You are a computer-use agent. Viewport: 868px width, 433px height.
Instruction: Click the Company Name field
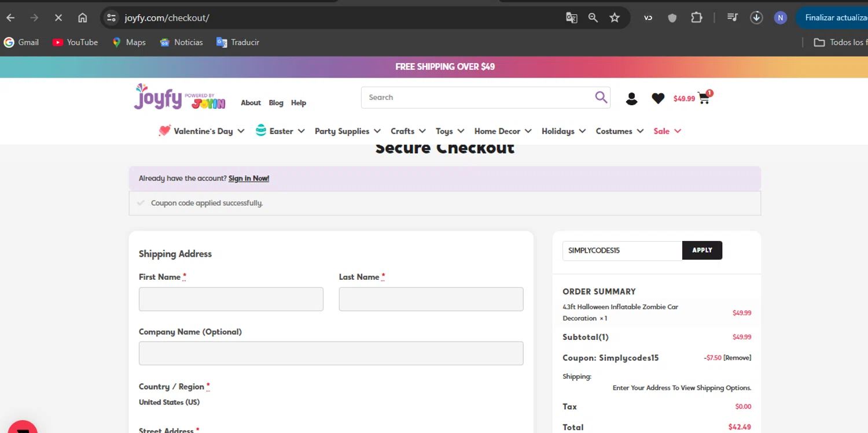pyautogui.click(x=331, y=353)
